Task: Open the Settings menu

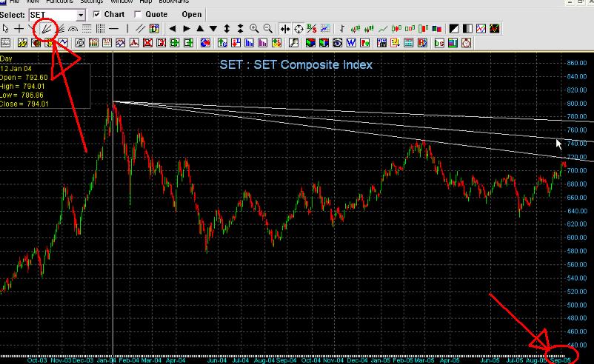Action: 91,1
